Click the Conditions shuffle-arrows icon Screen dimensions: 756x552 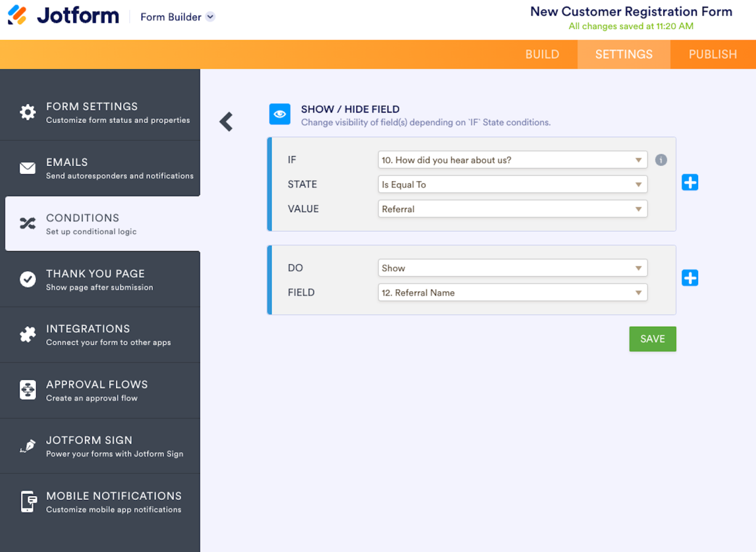pyautogui.click(x=28, y=223)
